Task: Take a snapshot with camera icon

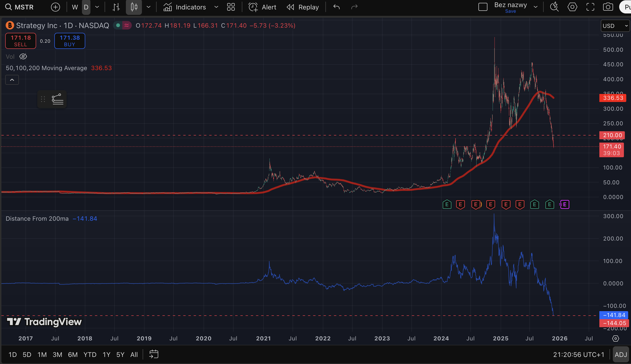Action: point(608,7)
